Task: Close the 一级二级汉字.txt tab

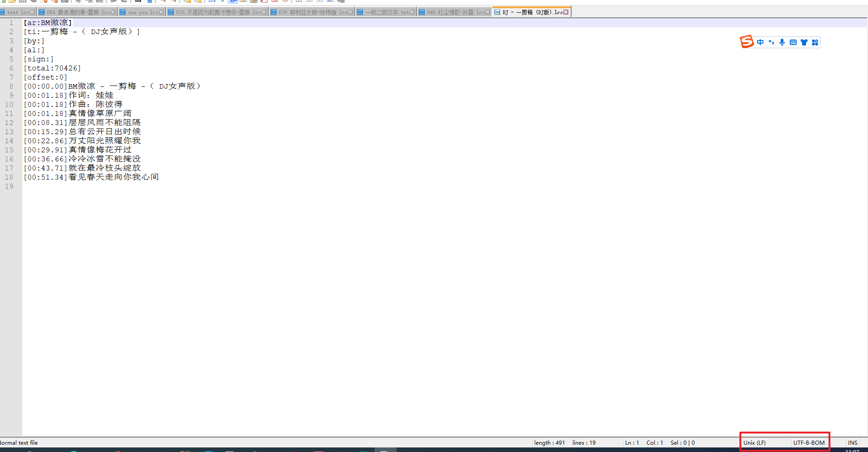Action: 412,12
